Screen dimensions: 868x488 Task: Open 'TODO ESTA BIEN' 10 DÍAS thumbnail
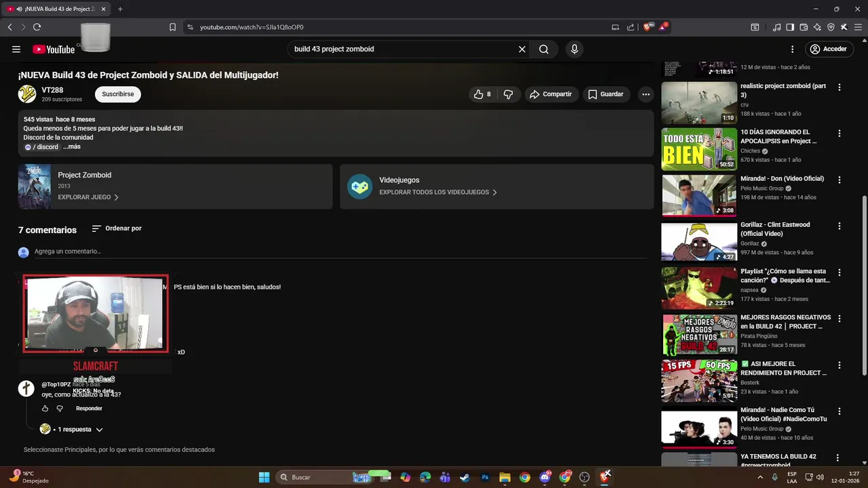[x=699, y=149]
